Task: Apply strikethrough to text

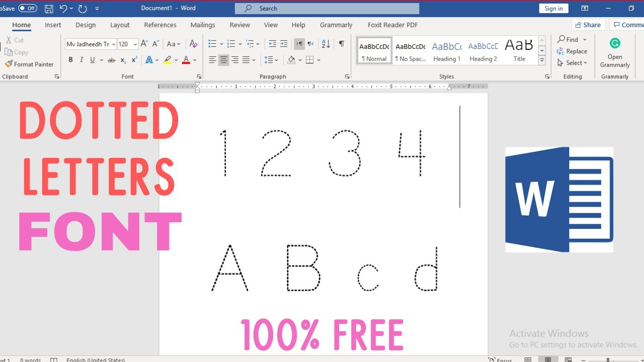Action: coord(111,59)
